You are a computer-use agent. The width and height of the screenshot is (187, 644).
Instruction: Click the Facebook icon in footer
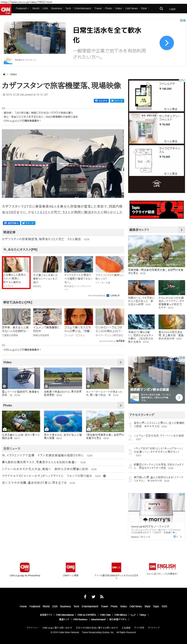point(85,596)
